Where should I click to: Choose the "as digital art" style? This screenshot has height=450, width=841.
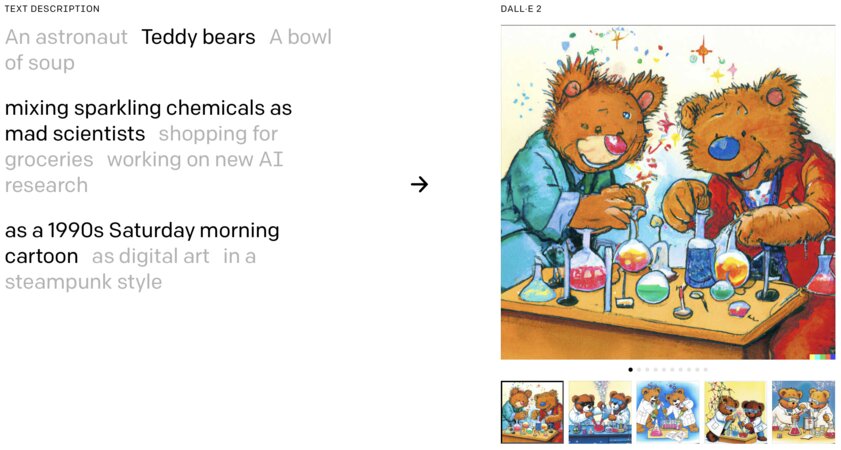[151, 256]
